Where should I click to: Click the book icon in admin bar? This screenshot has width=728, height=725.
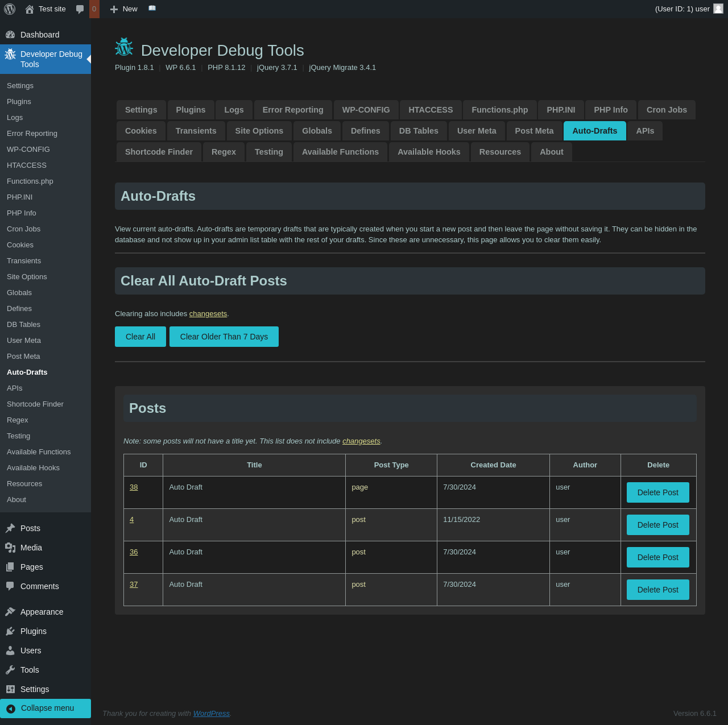click(152, 9)
